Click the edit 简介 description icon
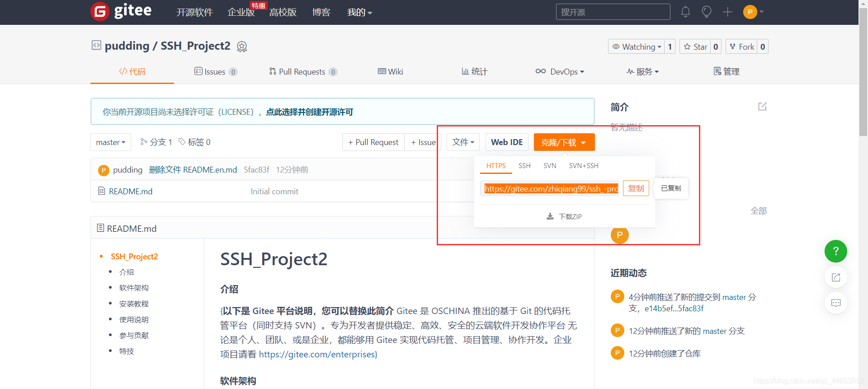This screenshot has width=868, height=389. click(762, 107)
